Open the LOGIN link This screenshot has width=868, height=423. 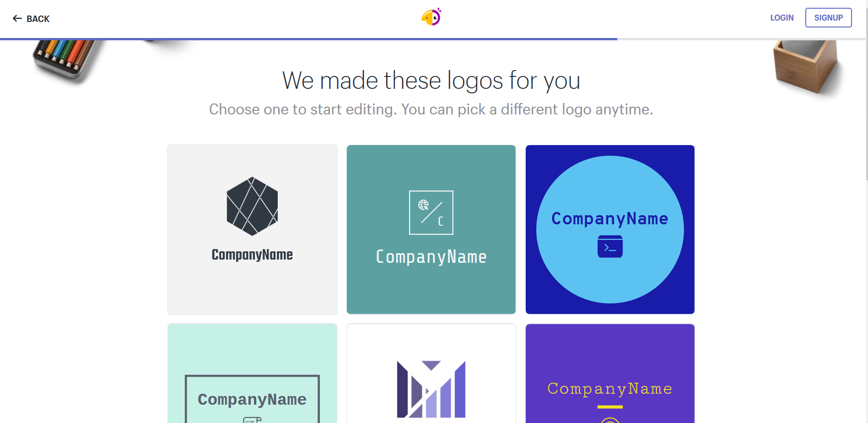click(x=782, y=18)
